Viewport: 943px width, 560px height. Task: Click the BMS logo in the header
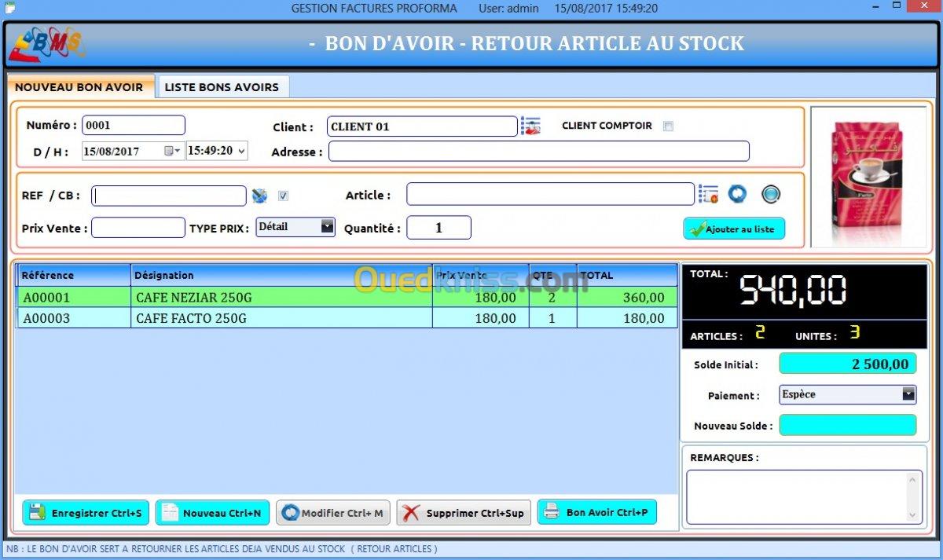pos(47,44)
